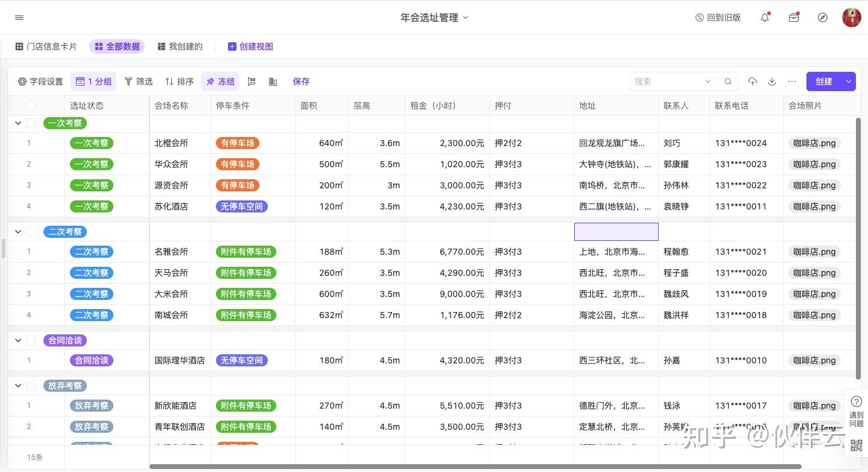The width and height of the screenshot is (868, 472).
Task: Open the user avatar profile
Action: (x=852, y=18)
